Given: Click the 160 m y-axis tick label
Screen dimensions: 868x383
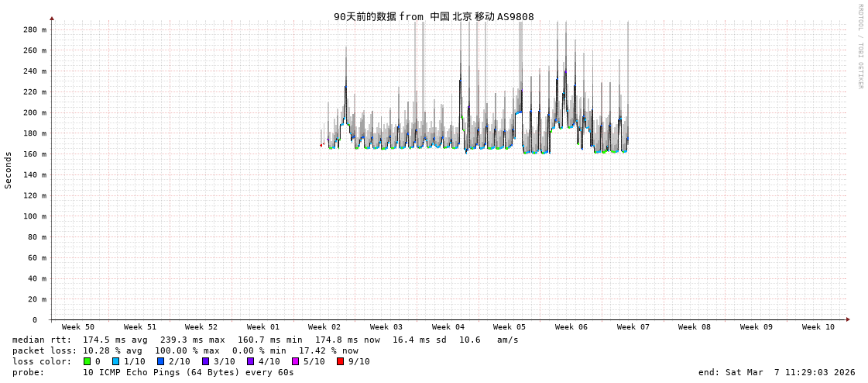Looking at the screenshot, I should (x=35, y=154).
